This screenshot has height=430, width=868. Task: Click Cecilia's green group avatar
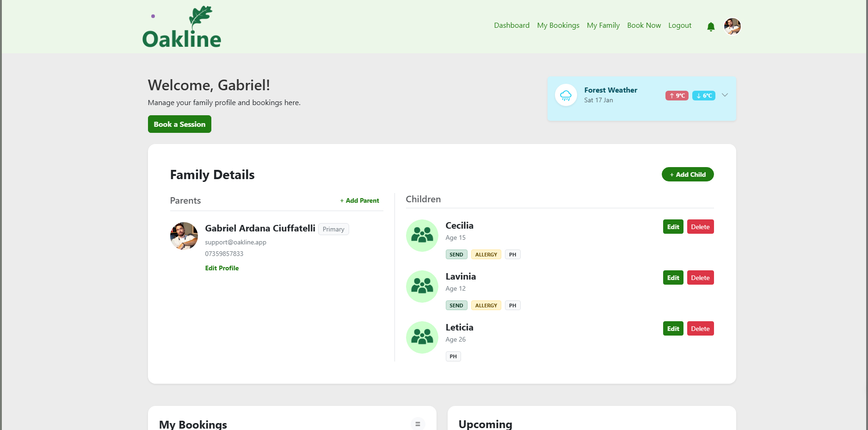click(x=422, y=236)
